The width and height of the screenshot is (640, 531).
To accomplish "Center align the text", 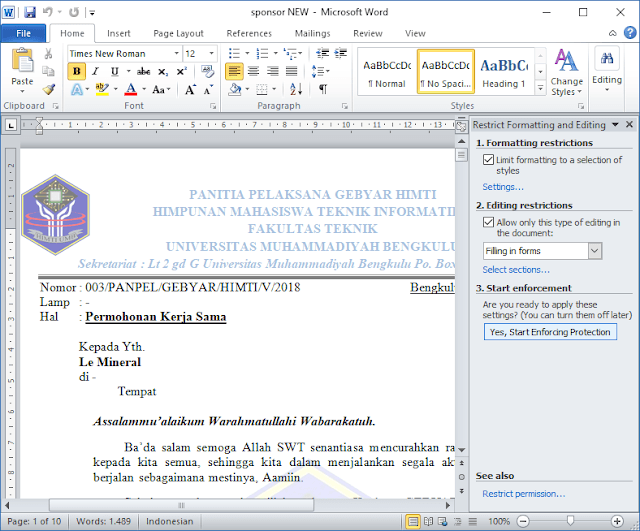I will pyautogui.click(x=253, y=71).
